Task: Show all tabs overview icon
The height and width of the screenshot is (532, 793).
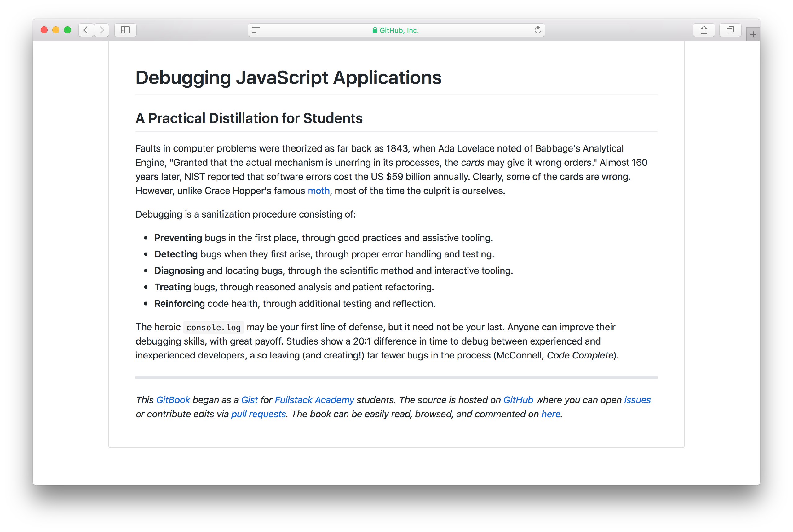Action: coord(730,30)
